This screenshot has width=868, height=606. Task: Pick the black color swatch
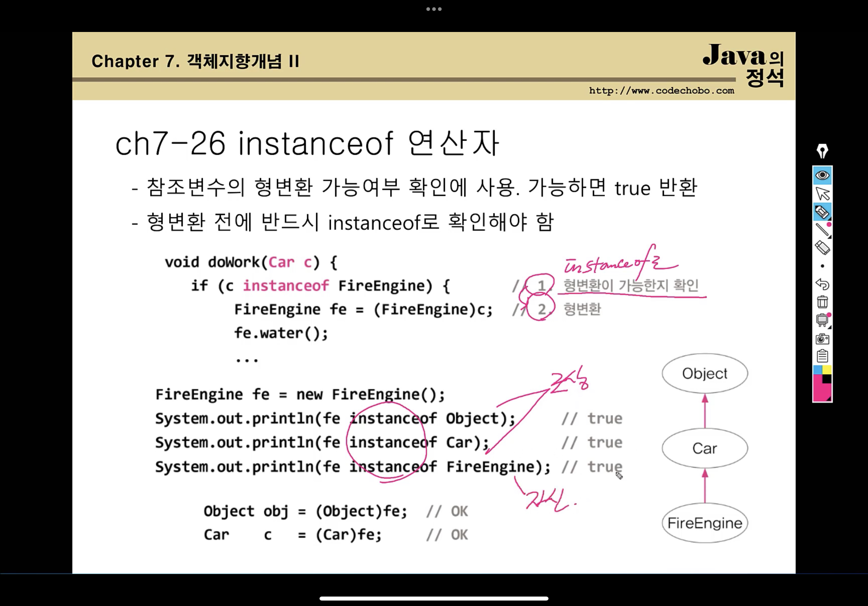point(827,379)
